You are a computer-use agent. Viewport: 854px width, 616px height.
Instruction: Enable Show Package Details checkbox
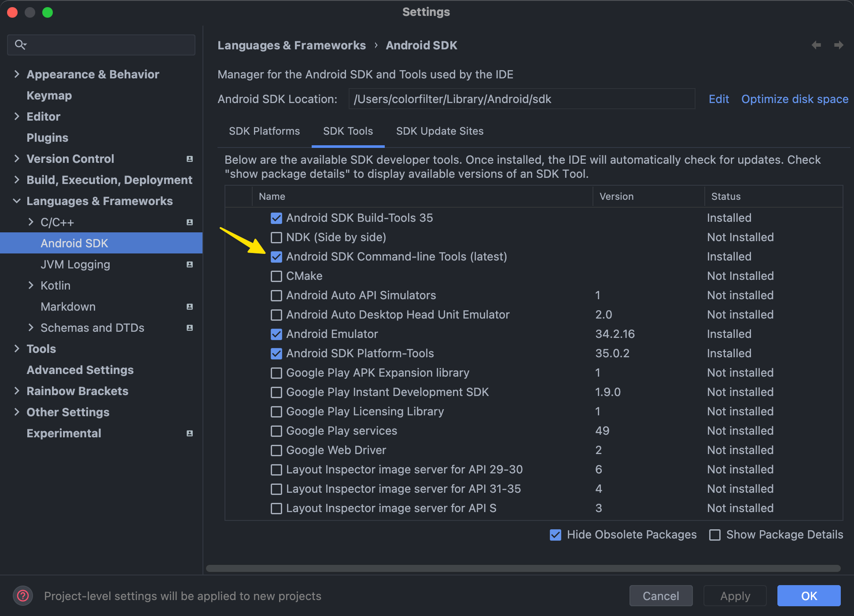click(x=715, y=535)
